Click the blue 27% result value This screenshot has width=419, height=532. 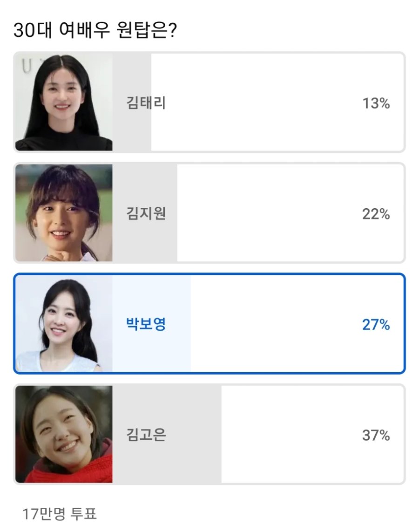point(376,325)
